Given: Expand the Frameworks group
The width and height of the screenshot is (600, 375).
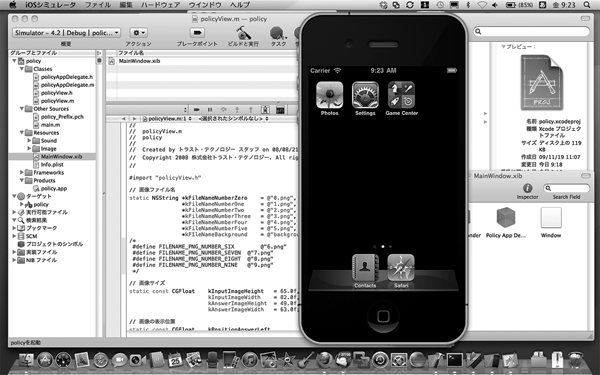Looking at the screenshot, I should (x=22, y=173).
